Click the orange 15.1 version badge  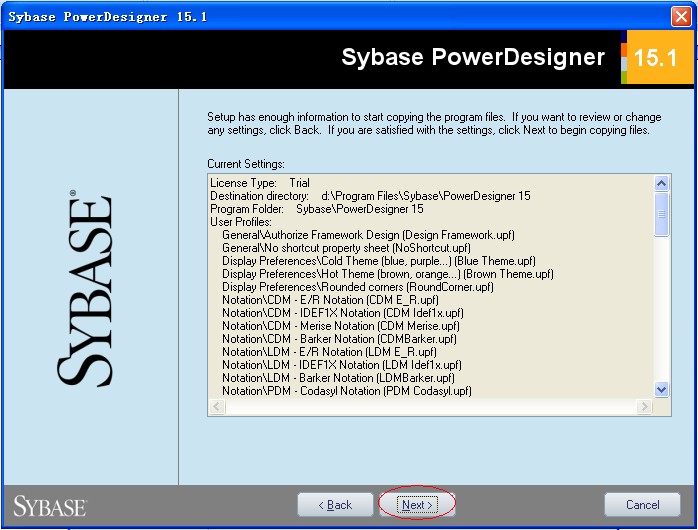(656, 58)
